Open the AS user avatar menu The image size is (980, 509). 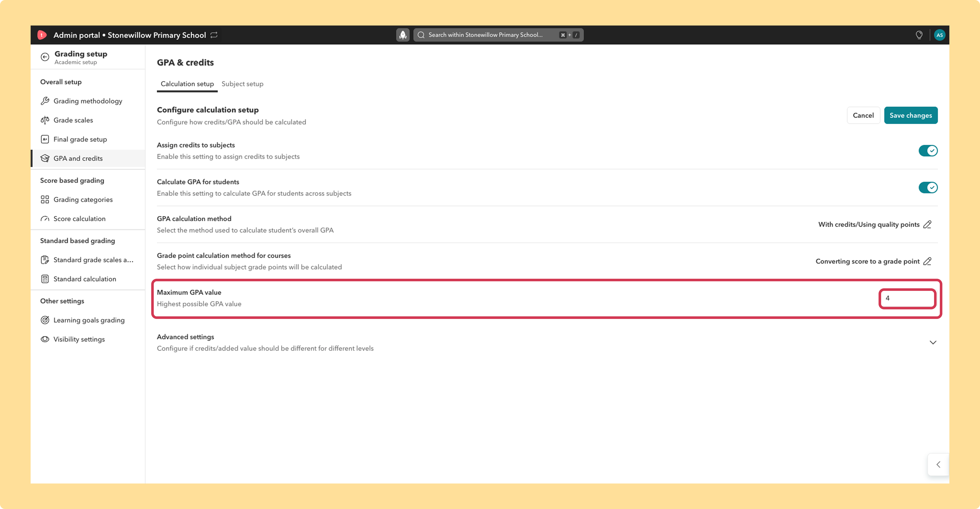pyautogui.click(x=940, y=35)
